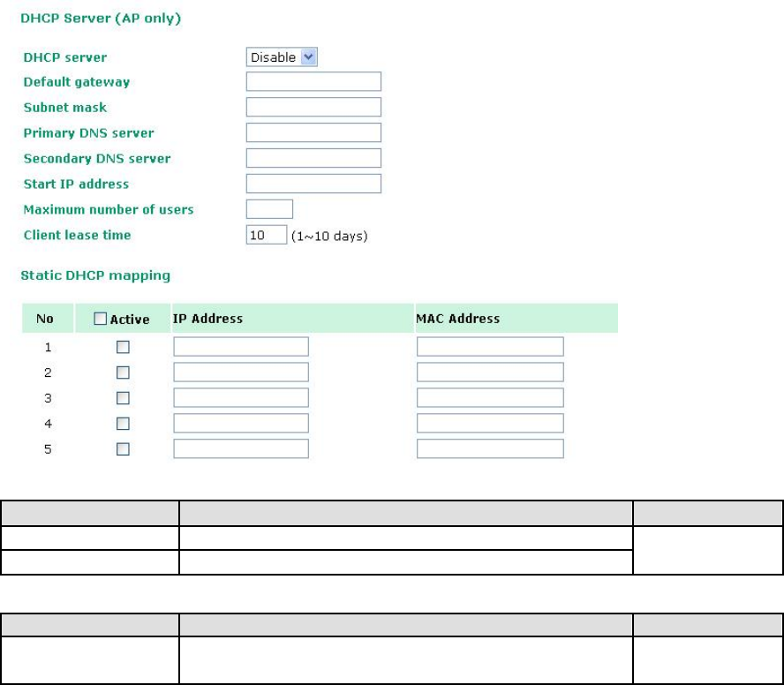Image resolution: width=784 pixels, height=685 pixels.
Task: Select the Client lease time field
Action: [x=267, y=235]
